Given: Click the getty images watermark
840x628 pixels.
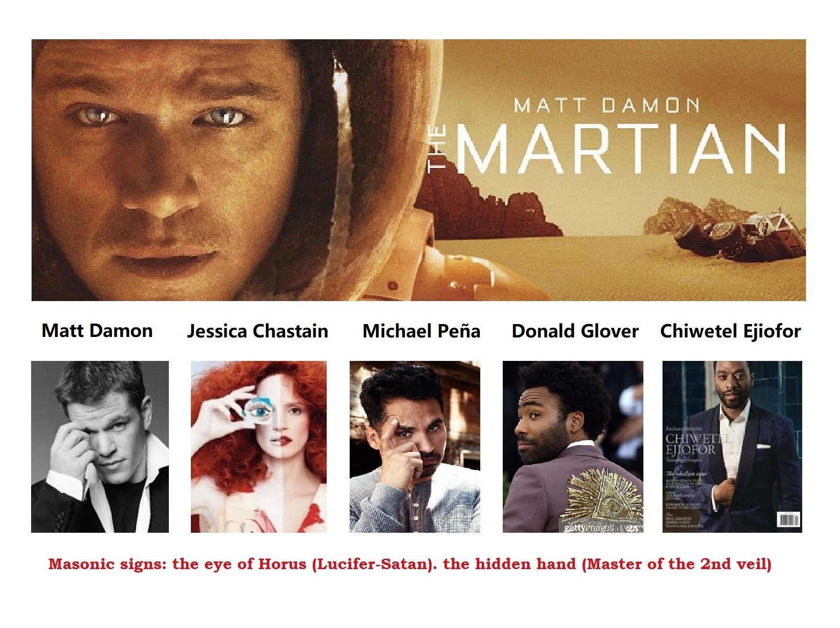Looking at the screenshot, I should click(x=588, y=528).
